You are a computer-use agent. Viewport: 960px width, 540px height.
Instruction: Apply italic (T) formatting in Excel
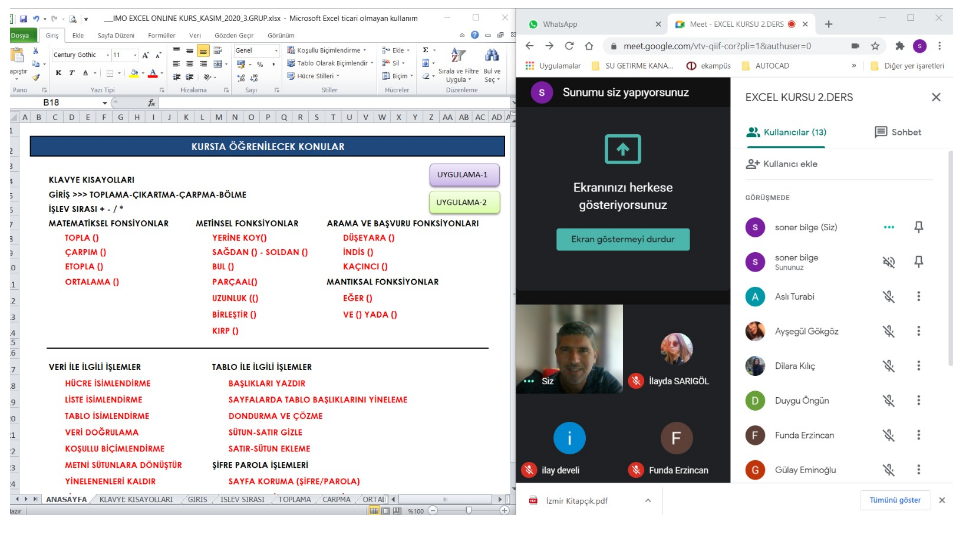point(72,73)
